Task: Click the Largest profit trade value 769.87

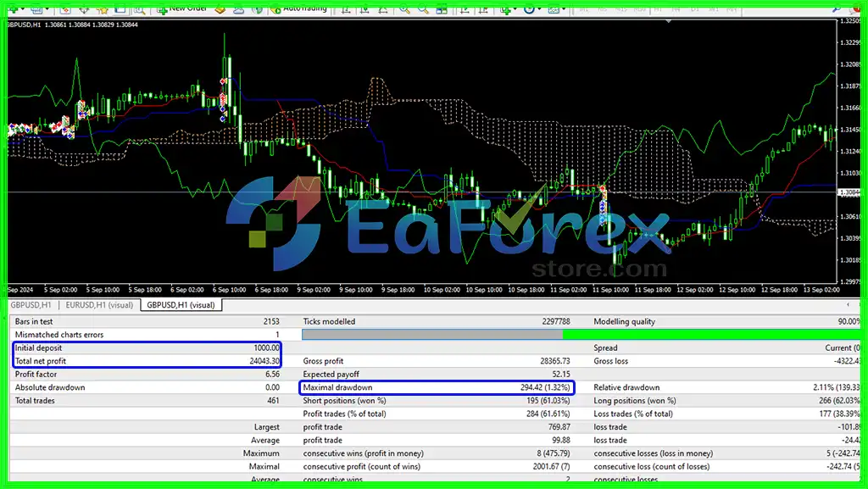Action: pos(559,428)
